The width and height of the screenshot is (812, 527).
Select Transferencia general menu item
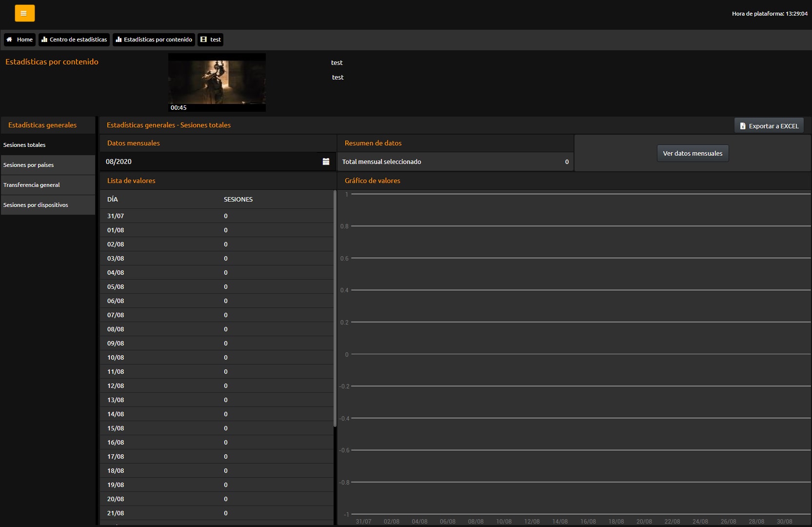click(48, 185)
